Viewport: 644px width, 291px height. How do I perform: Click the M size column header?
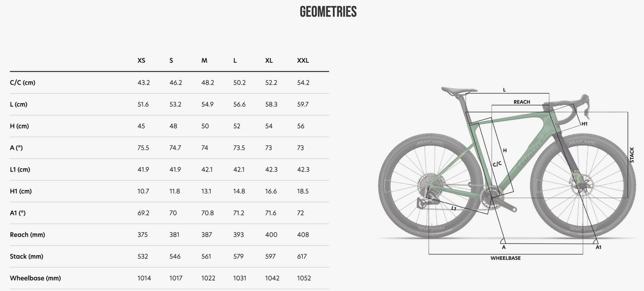coord(204,61)
